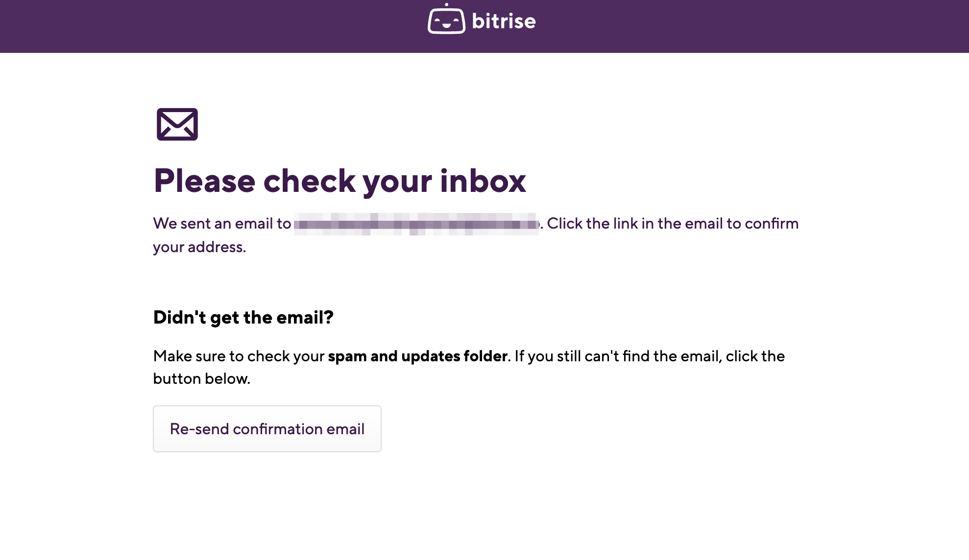This screenshot has height=560, width=969.
Task: Click the 'Didn't get the email?' heading
Action: [x=243, y=317]
